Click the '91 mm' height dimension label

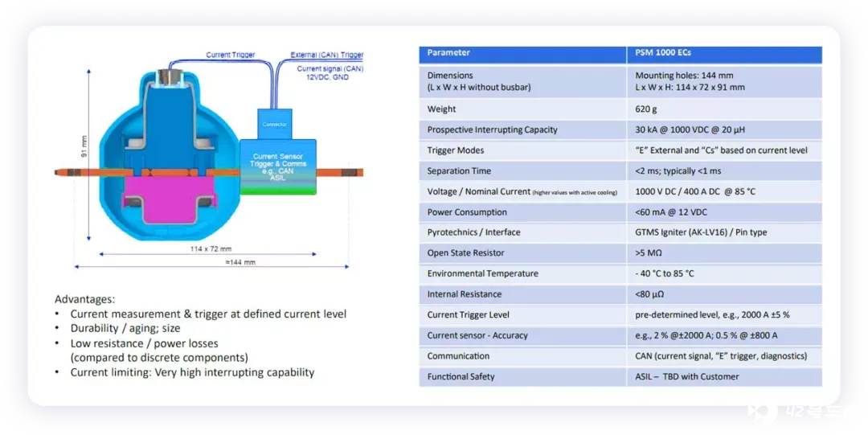84,146
